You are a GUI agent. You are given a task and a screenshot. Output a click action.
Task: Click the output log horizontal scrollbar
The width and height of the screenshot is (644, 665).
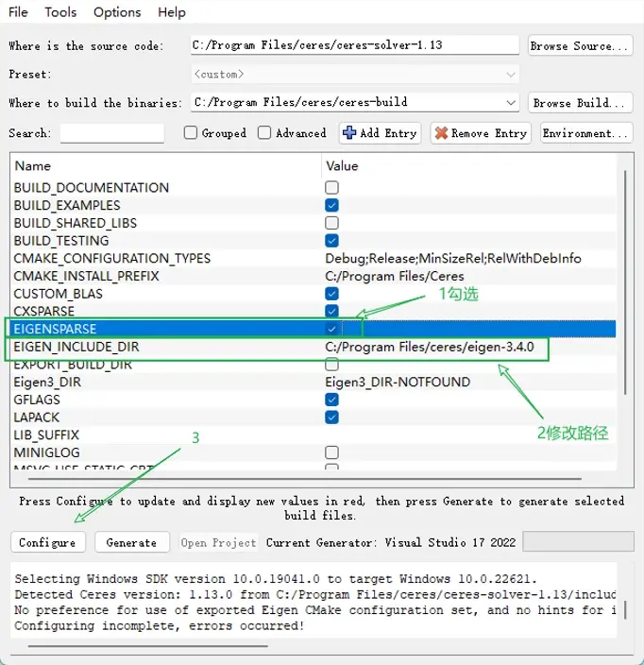tap(148, 646)
